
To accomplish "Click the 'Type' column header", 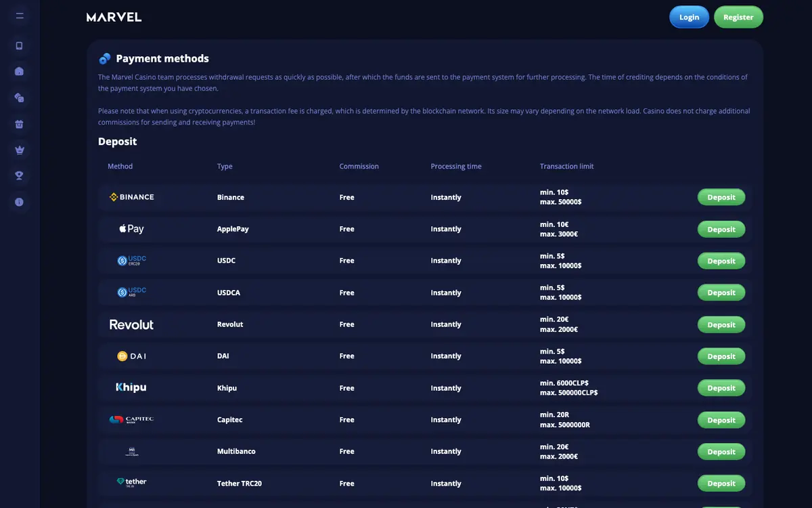I will pyautogui.click(x=225, y=166).
